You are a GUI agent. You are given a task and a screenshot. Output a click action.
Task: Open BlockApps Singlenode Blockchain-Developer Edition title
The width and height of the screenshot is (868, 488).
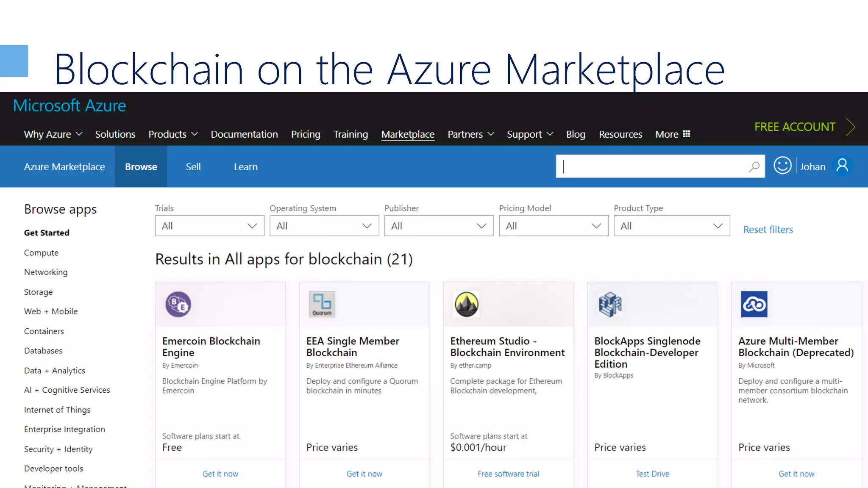tap(647, 352)
